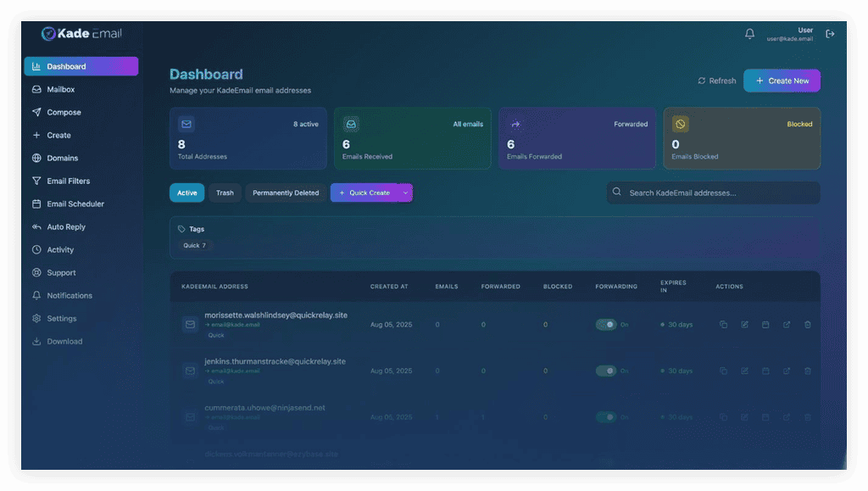Click jenkins.thurmanstracke@quickrelay.site address text
Viewport: 868px width, 491px height.
(275, 361)
